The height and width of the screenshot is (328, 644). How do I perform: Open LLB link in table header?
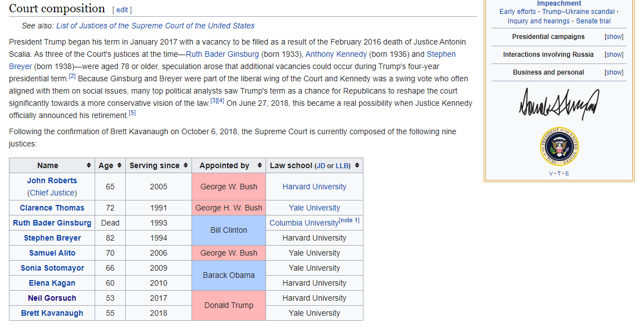coord(342,165)
